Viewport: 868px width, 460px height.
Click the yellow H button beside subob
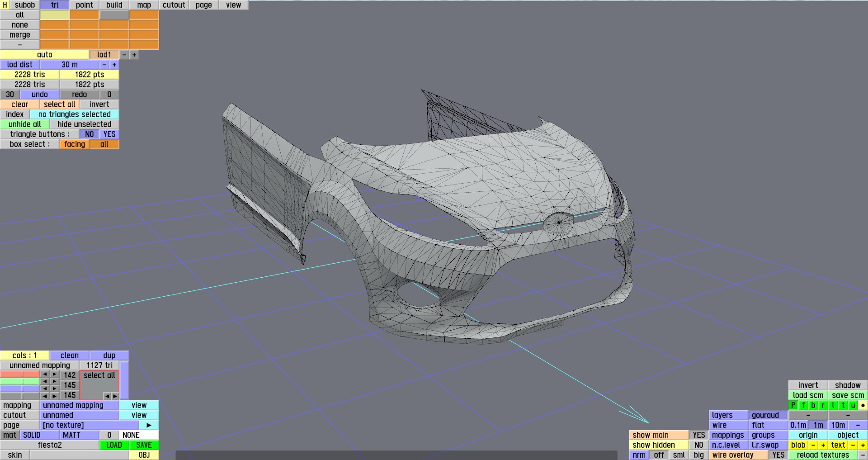(x=5, y=5)
